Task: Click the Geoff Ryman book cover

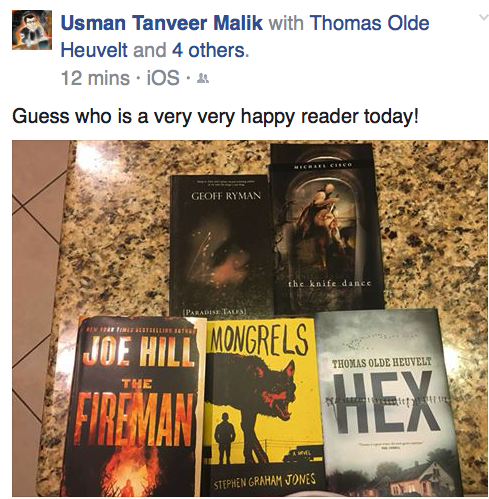Action: (x=221, y=245)
